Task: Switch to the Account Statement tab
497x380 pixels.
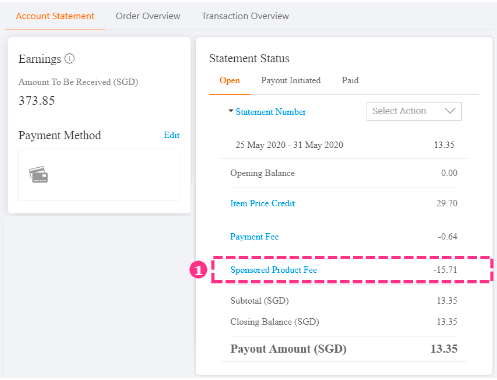Action: (55, 16)
